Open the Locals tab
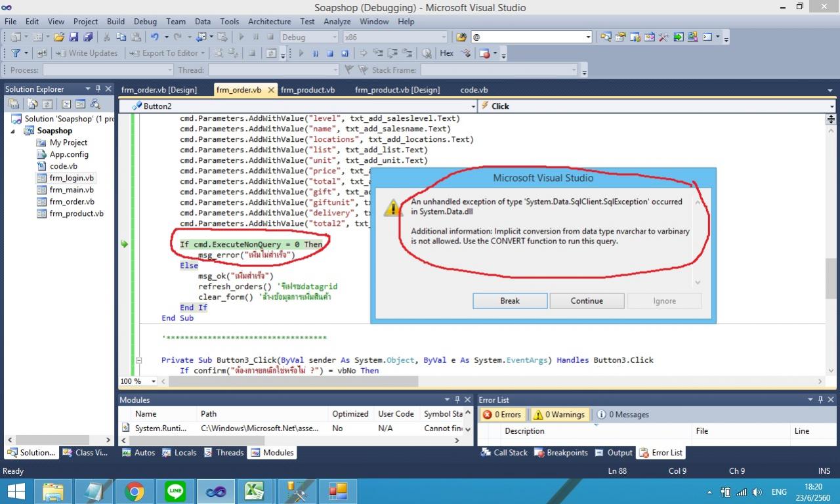Image resolution: width=840 pixels, height=504 pixels. pos(179,453)
